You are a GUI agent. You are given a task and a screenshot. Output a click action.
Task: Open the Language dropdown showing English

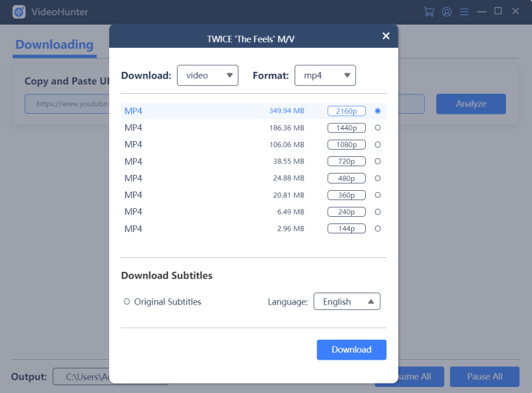(x=346, y=301)
